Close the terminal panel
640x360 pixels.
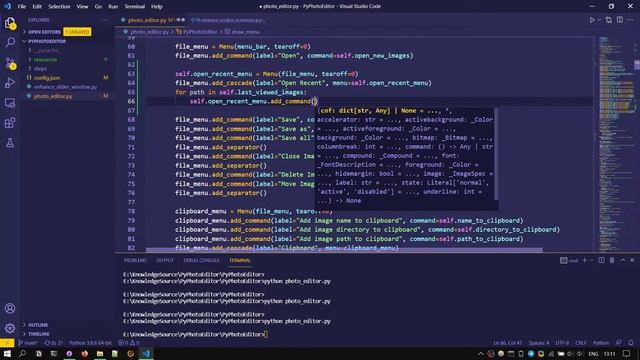[632, 260]
